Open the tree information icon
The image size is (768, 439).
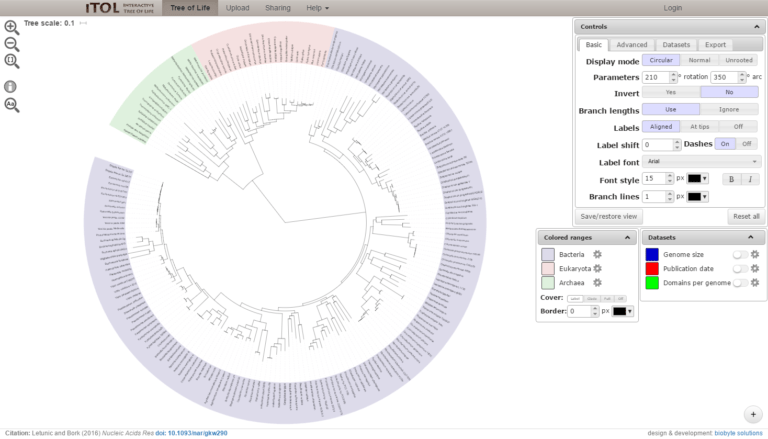11,87
